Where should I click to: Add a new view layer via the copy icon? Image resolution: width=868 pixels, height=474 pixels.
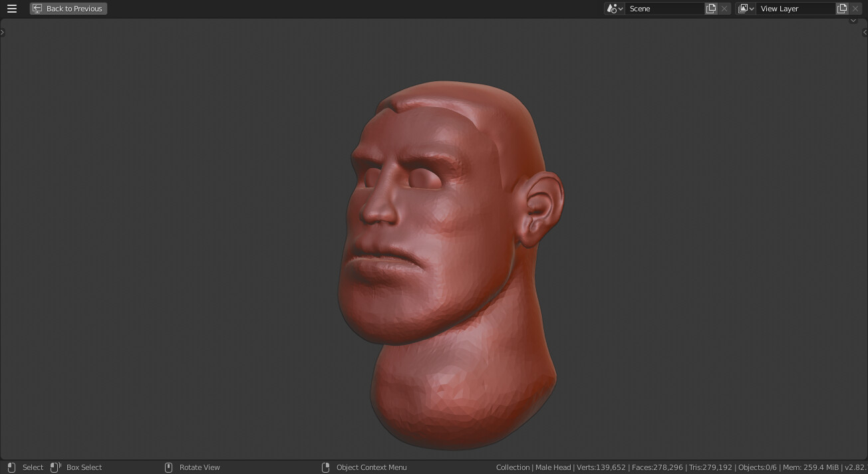[x=842, y=9]
